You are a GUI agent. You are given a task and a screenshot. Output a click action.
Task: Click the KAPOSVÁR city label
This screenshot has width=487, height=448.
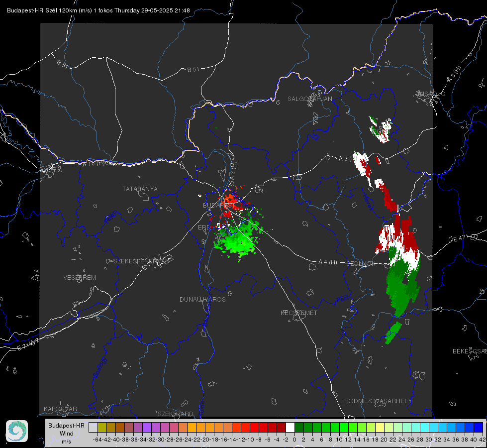coord(60,409)
